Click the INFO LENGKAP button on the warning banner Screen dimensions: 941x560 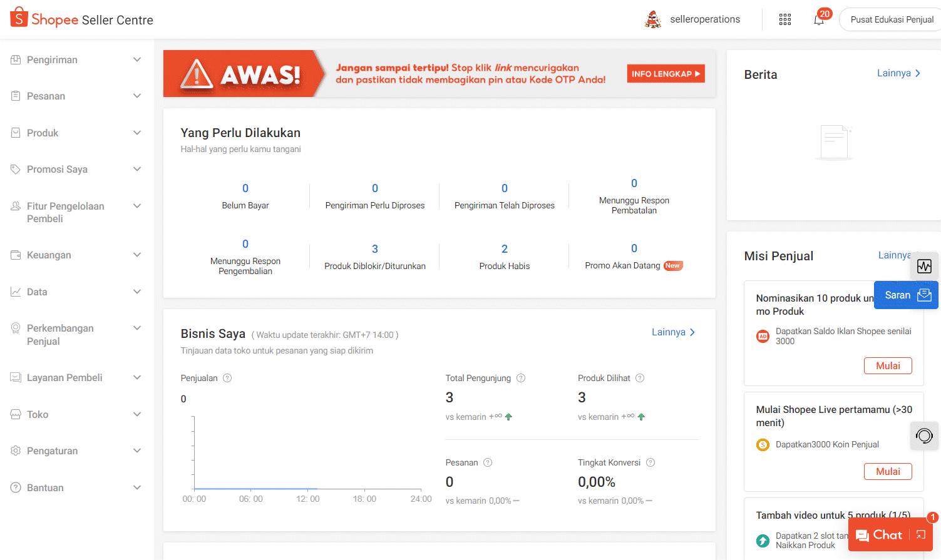tap(666, 73)
